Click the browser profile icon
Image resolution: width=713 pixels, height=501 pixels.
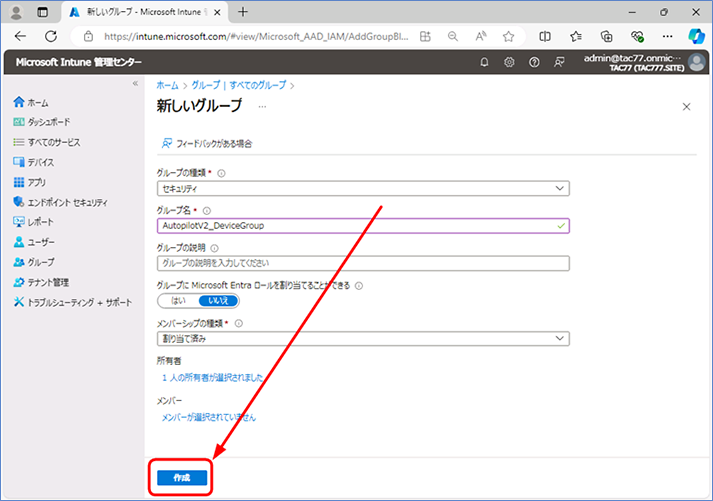click(16, 12)
